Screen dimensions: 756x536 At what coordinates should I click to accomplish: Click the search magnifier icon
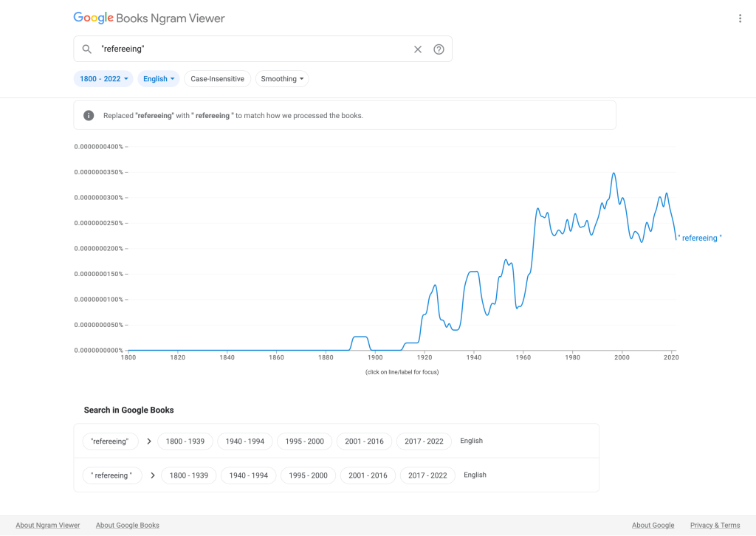[x=87, y=49]
